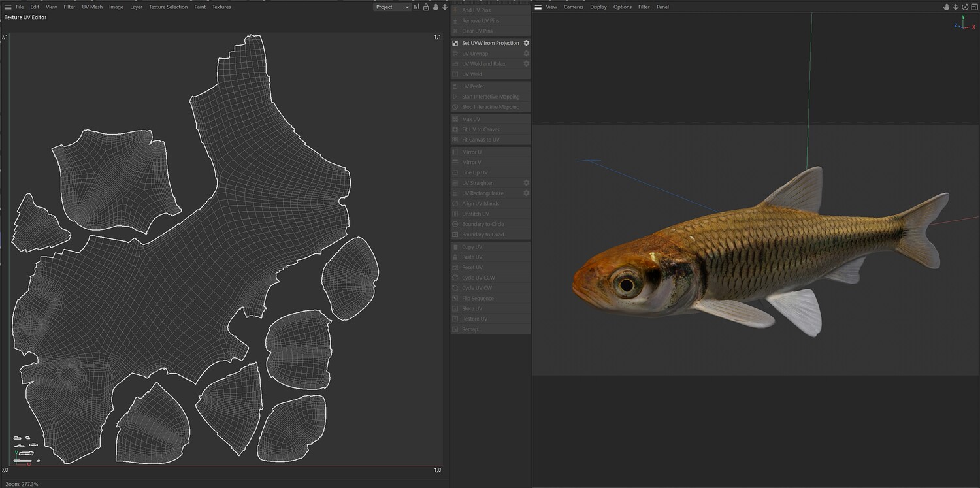Open the Options menu
The width and height of the screenshot is (980, 488).
point(623,7)
